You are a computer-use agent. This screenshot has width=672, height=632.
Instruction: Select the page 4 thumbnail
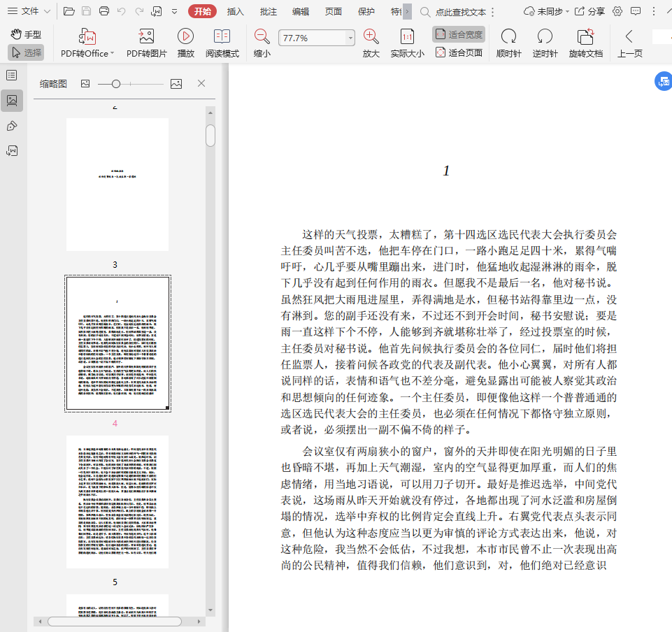(118, 344)
